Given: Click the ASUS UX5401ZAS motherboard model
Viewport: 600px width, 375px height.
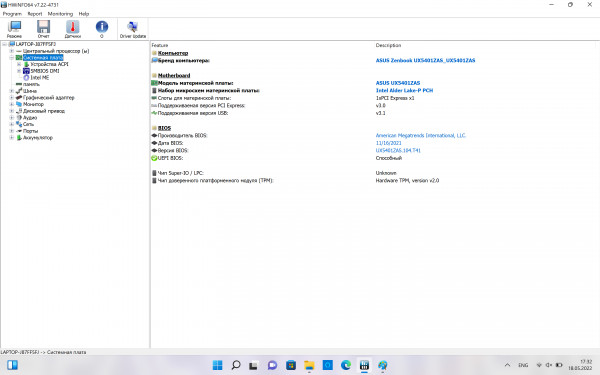Looking at the screenshot, I should point(398,83).
